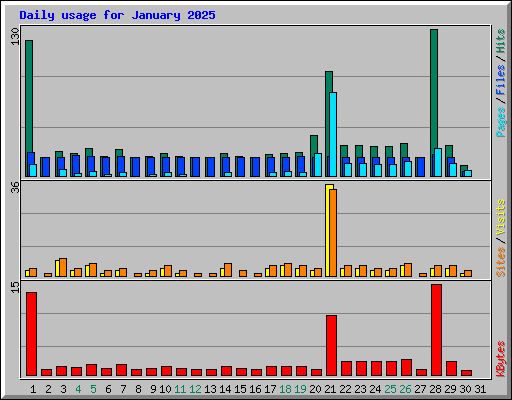The height and width of the screenshot is (400, 512).
Task: Click the Files legend label
Action: coord(500,80)
